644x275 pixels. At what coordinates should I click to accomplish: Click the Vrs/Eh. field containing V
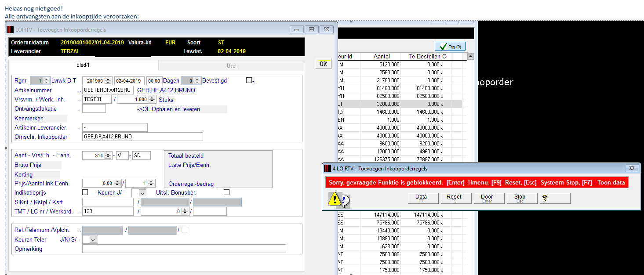click(122, 156)
